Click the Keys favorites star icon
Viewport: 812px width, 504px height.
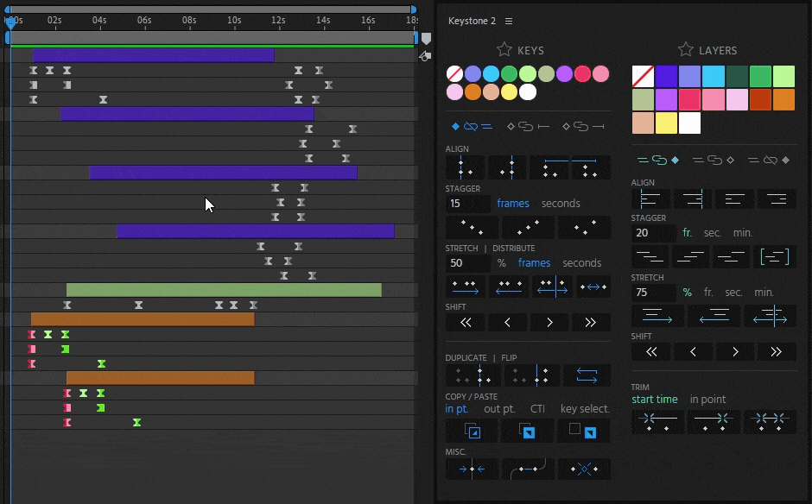pyautogui.click(x=504, y=50)
